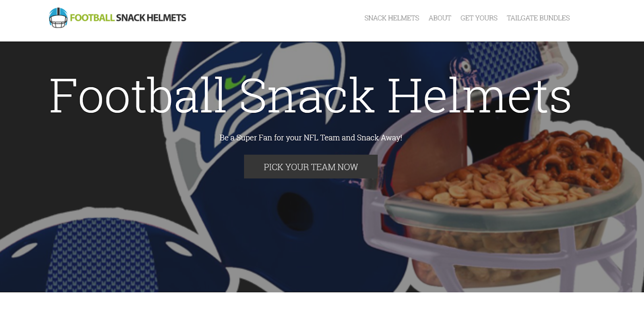Select the Be a Super Fan tagline text

click(x=311, y=137)
